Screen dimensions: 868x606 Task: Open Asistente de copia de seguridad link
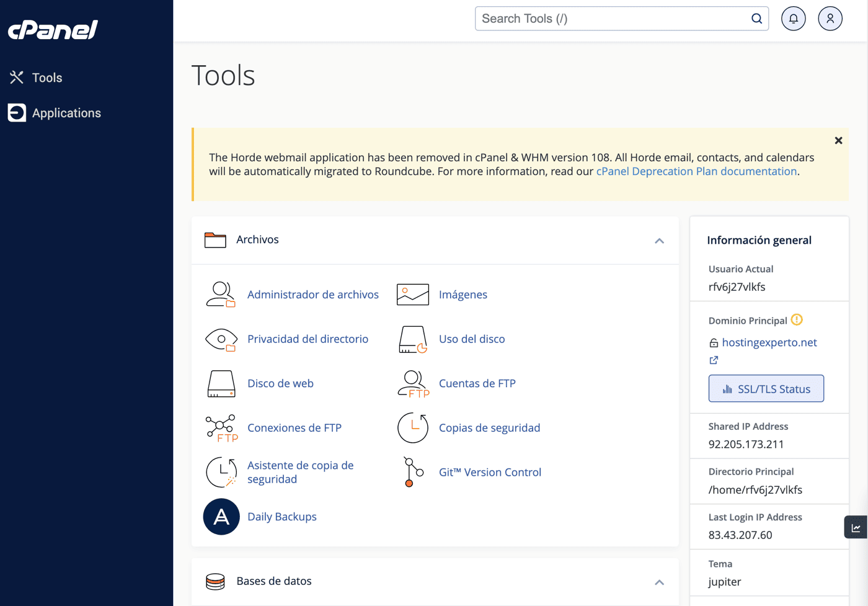301,472
